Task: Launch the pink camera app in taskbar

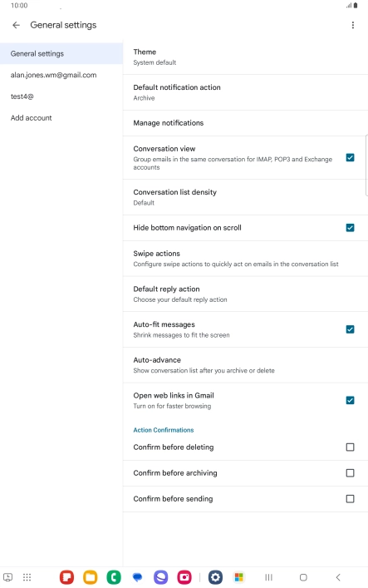Action: (184, 577)
